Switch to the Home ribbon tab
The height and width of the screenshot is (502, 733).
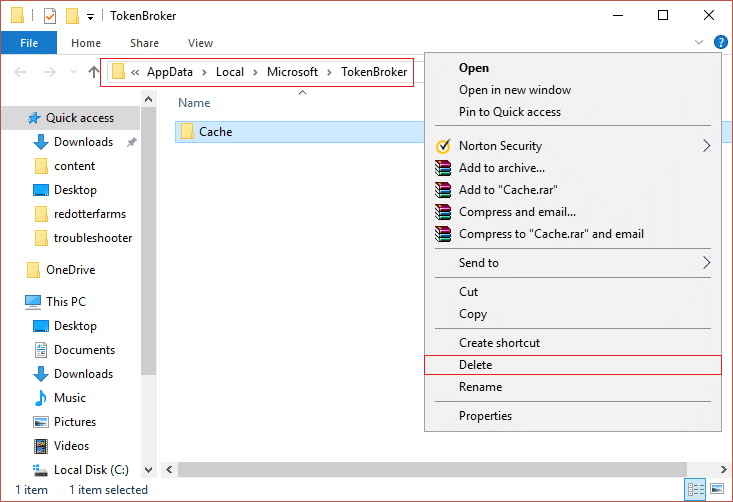click(86, 43)
